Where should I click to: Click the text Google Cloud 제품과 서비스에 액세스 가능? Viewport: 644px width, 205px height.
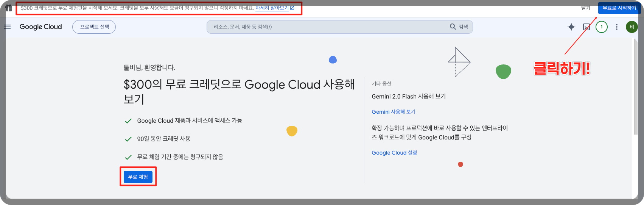click(x=190, y=120)
